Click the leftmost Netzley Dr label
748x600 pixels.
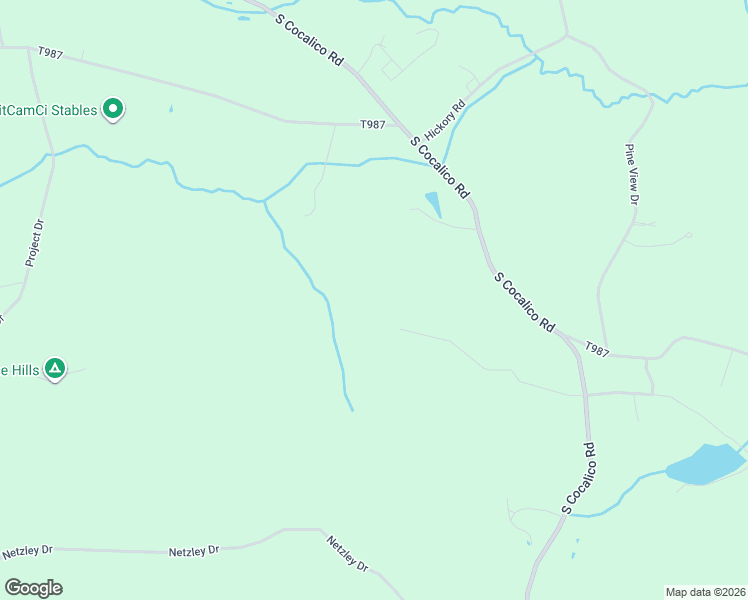[x=27, y=552]
